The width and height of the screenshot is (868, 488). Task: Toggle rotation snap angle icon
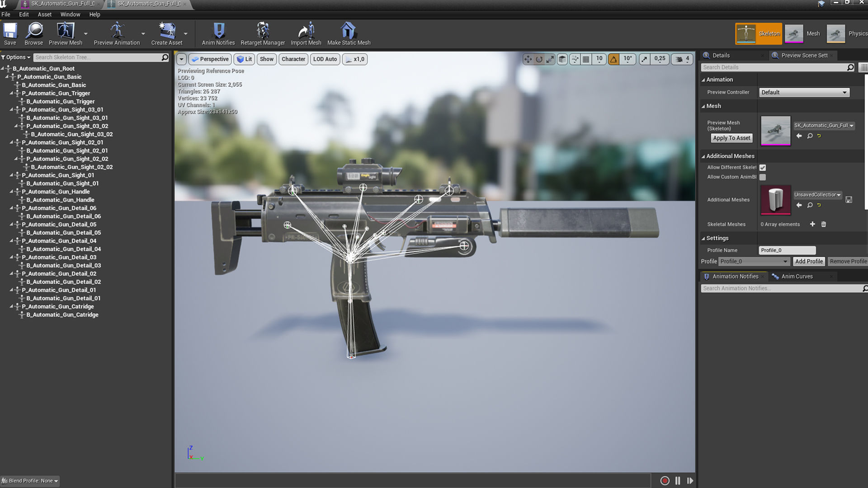click(613, 59)
